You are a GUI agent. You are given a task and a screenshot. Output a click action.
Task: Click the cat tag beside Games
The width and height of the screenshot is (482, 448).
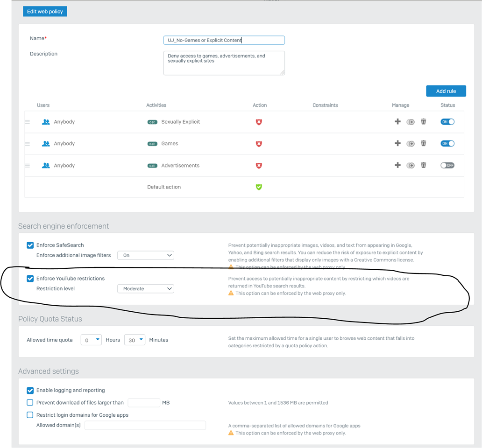point(152,144)
